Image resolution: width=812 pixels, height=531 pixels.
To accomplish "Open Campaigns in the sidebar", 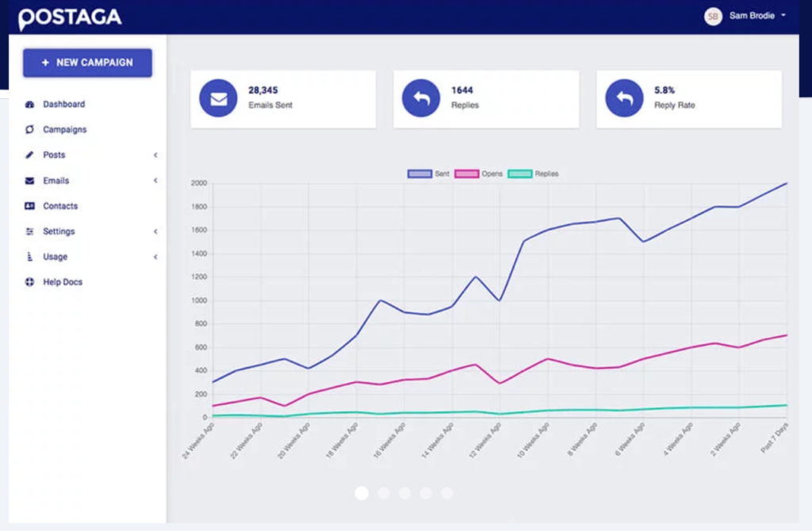I will click(x=65, y=129).
